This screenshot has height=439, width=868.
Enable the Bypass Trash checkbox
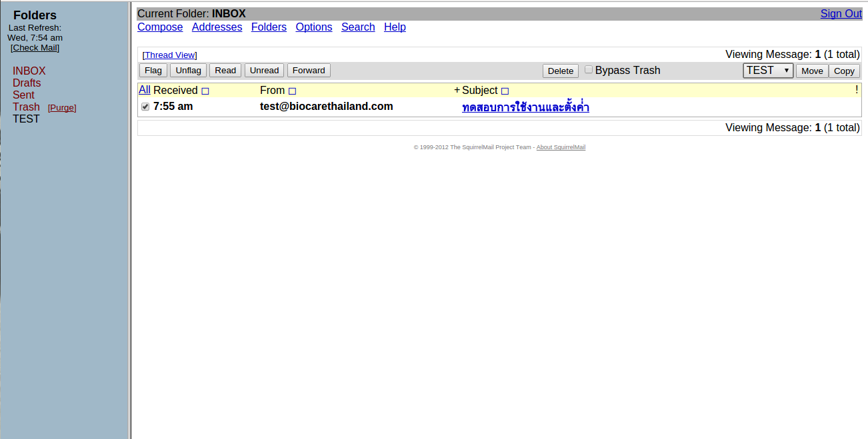click(589, 69)
